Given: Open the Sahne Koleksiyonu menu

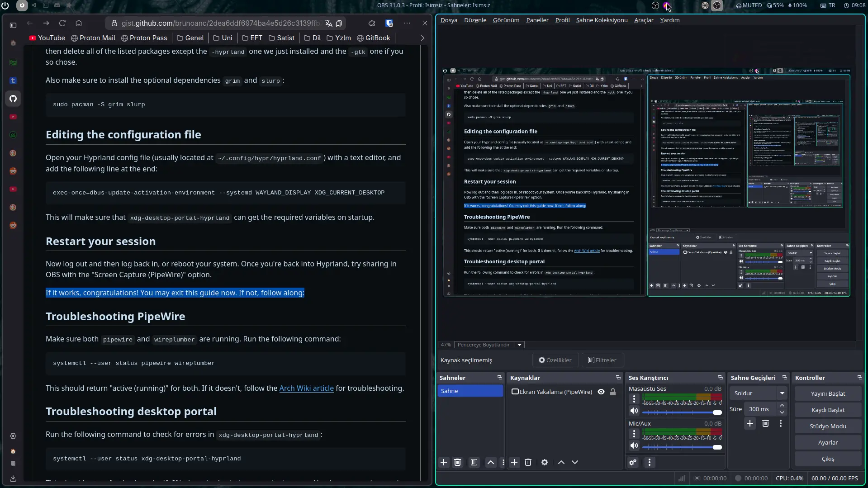Looking at the screenshot, I should click(x=602, y=20).
